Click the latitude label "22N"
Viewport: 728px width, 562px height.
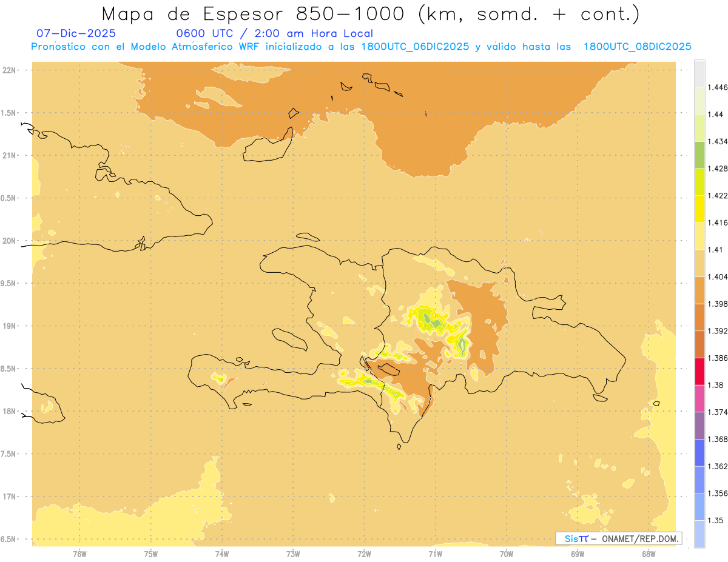point(9,70)
